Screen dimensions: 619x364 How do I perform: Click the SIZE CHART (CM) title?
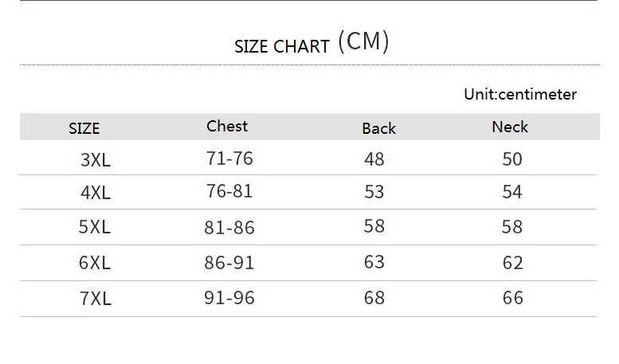(311, 44)
